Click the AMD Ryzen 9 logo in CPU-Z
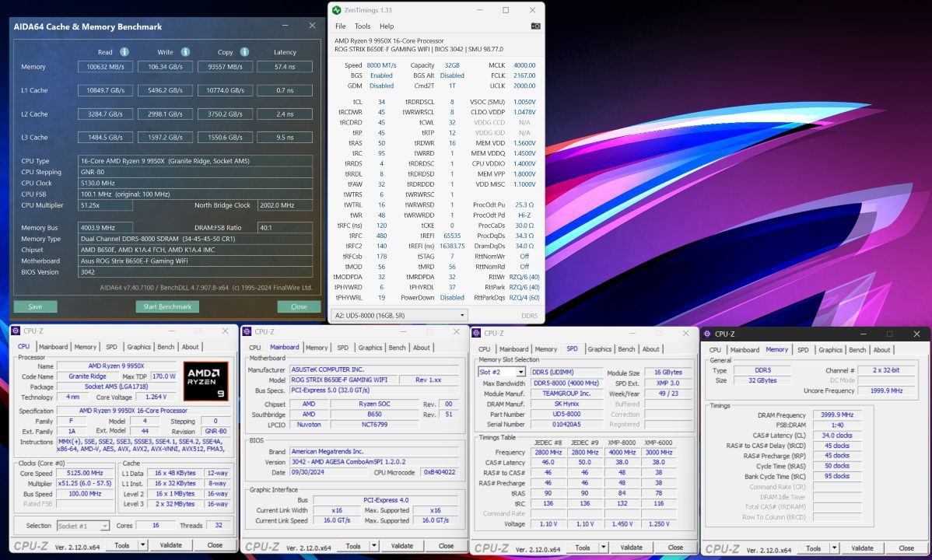 pos(205,381)
